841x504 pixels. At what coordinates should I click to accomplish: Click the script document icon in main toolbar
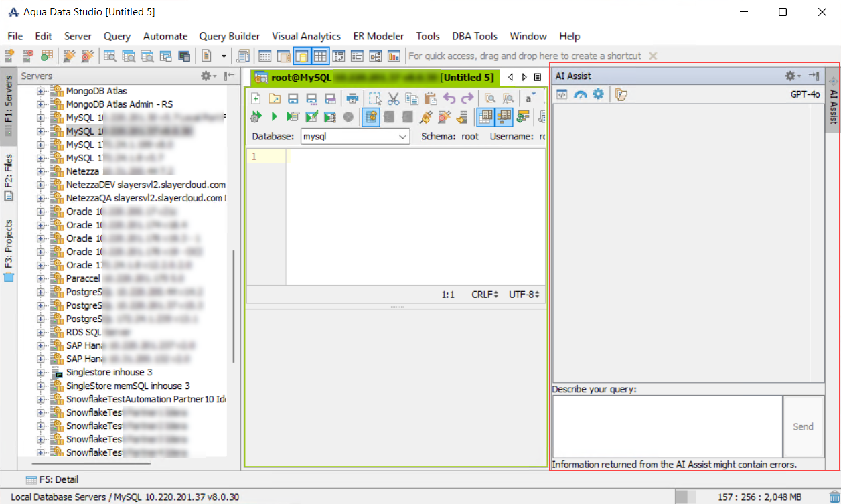(207, 56)
